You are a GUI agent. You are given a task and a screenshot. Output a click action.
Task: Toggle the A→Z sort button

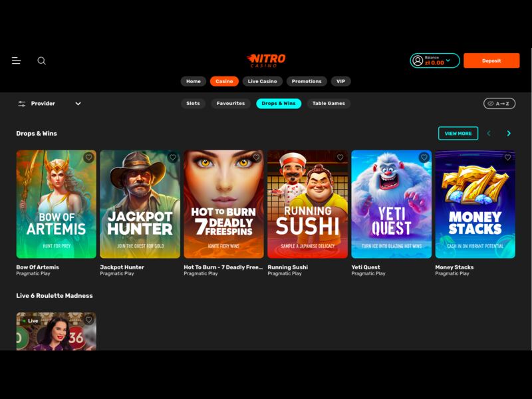(x=499, y=104)
